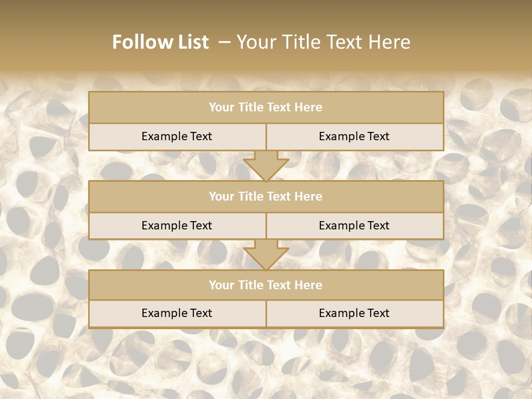Image resolution: width=532 pixels, height=399 pixels.
Task: Click the word "Here" in the top block's title
Action: point(309,108)
